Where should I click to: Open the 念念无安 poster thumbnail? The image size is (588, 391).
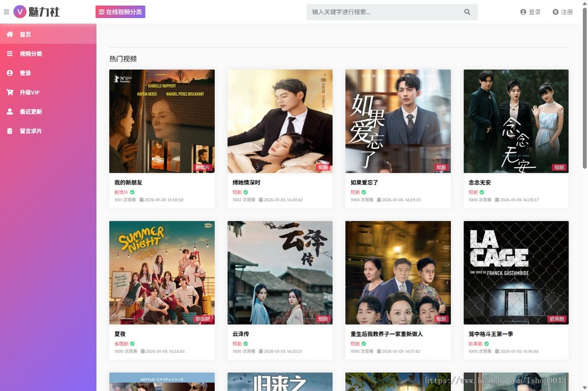point(516,121)
